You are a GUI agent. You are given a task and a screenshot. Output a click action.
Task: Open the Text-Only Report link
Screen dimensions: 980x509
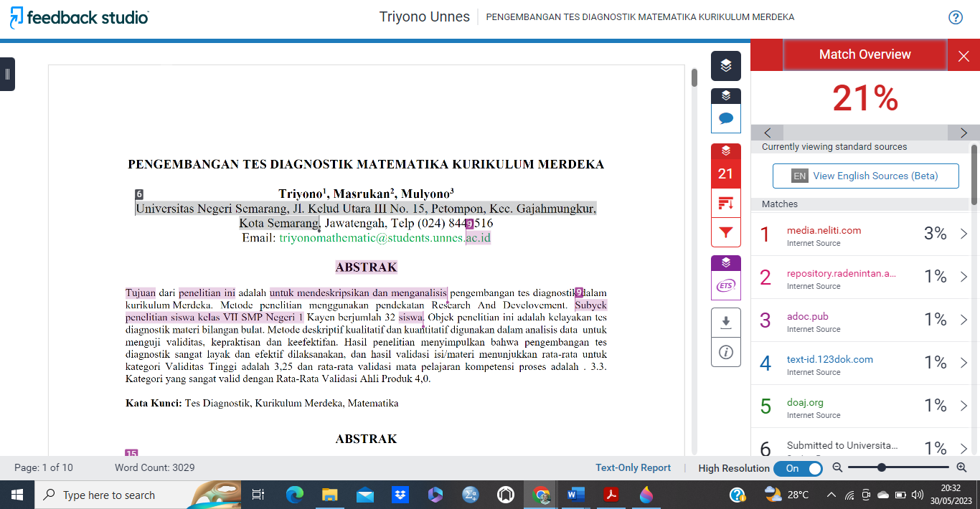[633, 467]
